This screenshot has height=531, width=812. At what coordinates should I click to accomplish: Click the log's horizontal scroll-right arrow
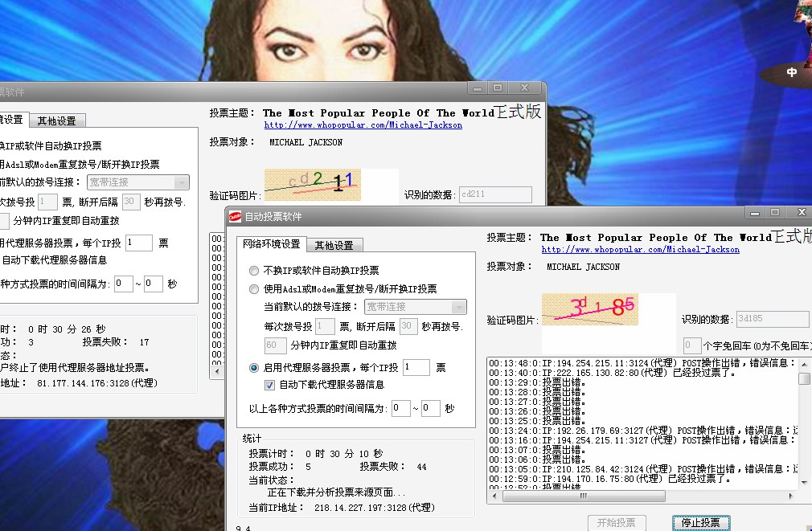click(x=793, y=496)
